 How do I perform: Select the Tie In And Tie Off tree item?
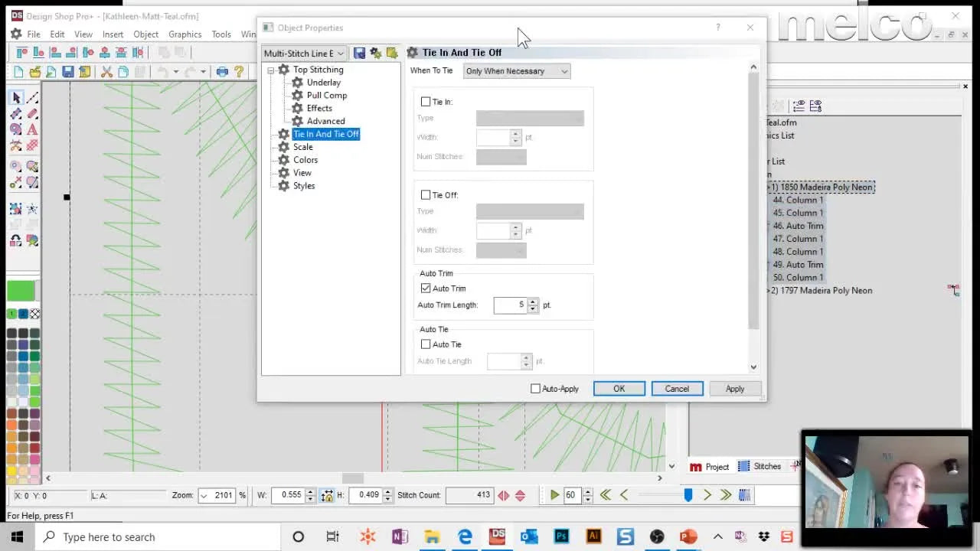click(325, 134)
